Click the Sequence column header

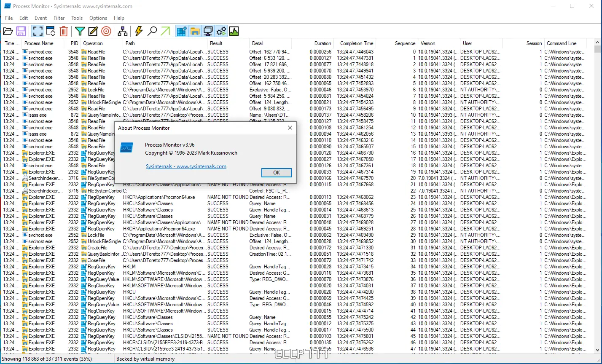coord(397,43)
